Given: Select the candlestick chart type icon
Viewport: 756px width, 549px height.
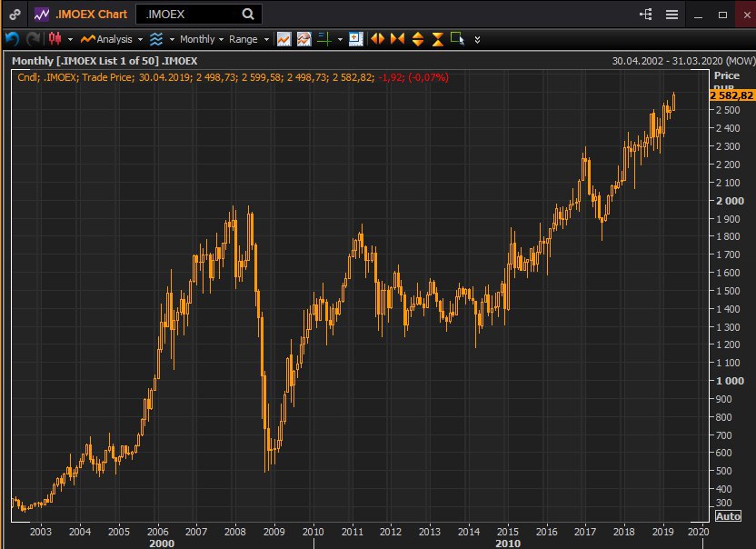Looking at the screenshot, I should click(55, 39).
